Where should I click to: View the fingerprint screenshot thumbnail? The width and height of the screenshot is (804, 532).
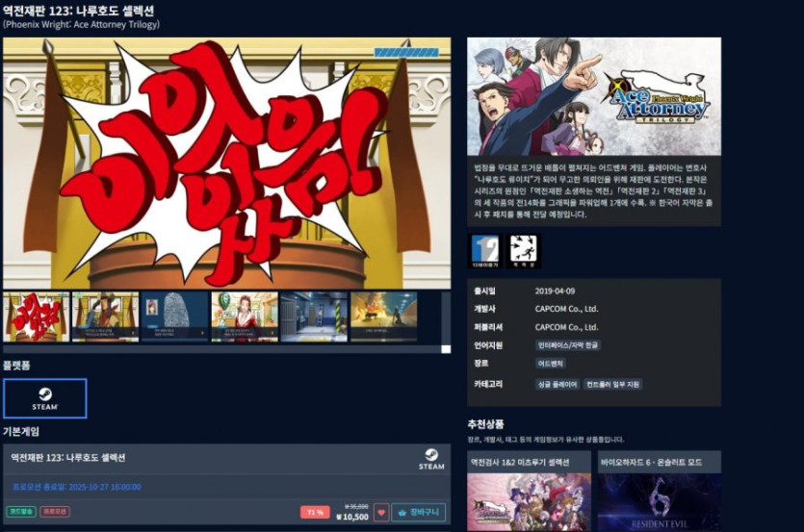click(x=175, y=317)
